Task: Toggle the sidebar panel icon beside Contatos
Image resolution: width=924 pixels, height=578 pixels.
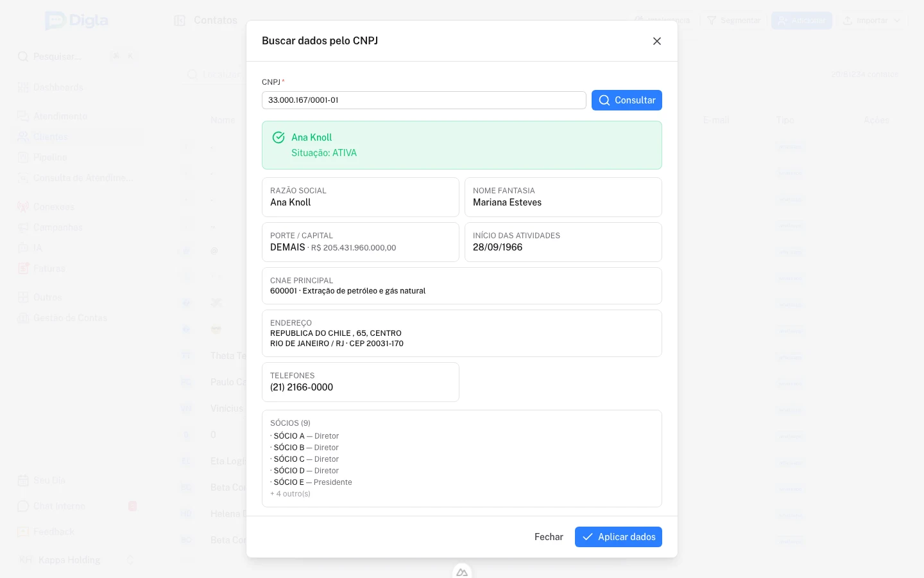Action: [x=180, y=21]
